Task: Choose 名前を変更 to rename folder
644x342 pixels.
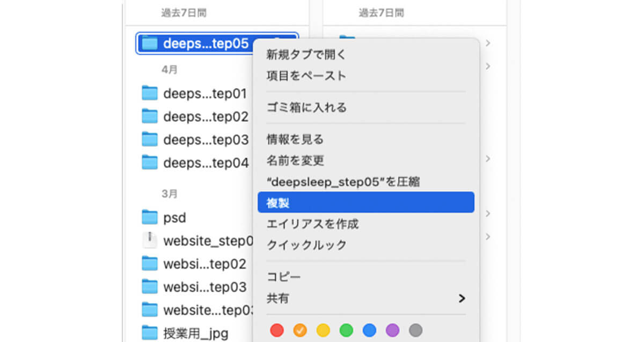Action: tap(295, 160)
